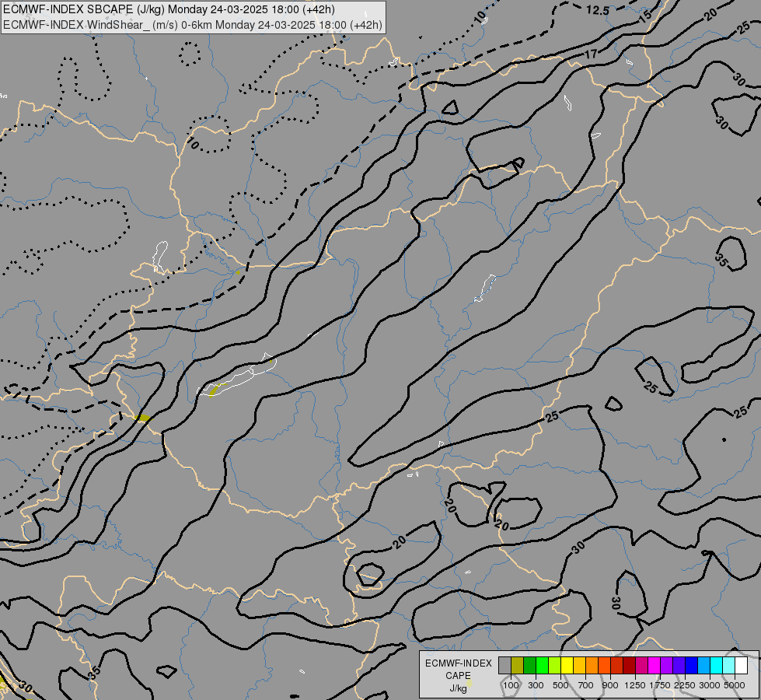Click the 15 contour line label
This screenshot has height=700, width=761.
tap(645, 17)
